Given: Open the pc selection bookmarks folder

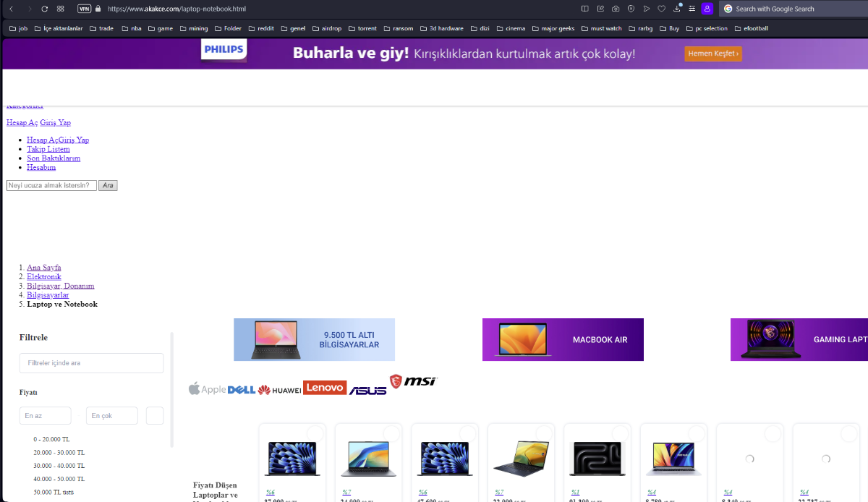Looking at the screenshot, I should point(706,28).
